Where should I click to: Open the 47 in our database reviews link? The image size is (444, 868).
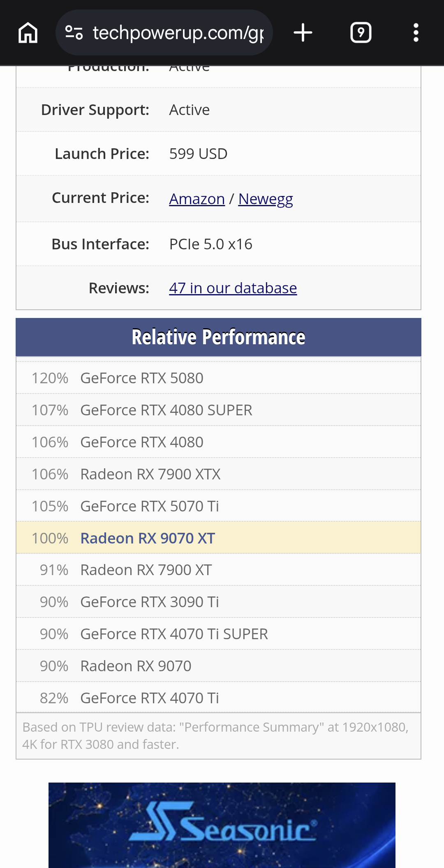233,288
